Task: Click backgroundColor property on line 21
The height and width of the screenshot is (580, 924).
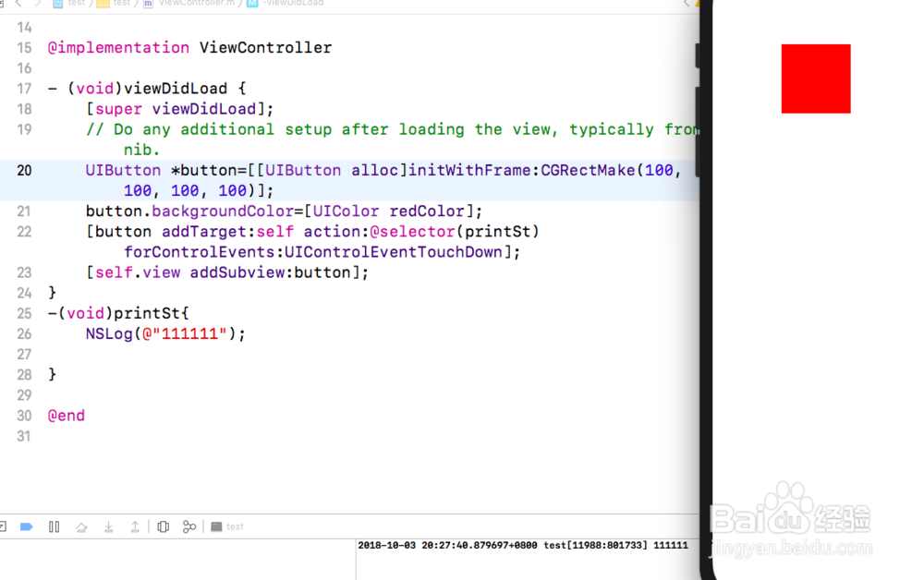Action: click(x=223, y=211)
